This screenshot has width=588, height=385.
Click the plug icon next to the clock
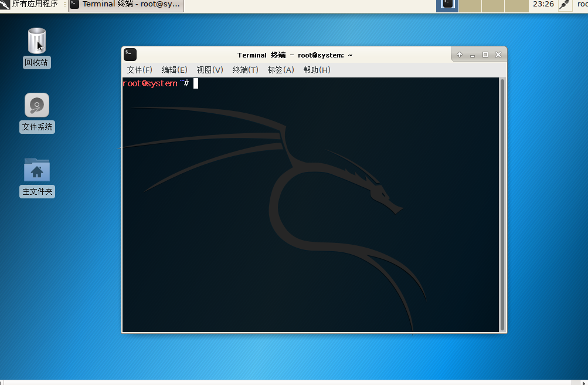pos(565,5)
